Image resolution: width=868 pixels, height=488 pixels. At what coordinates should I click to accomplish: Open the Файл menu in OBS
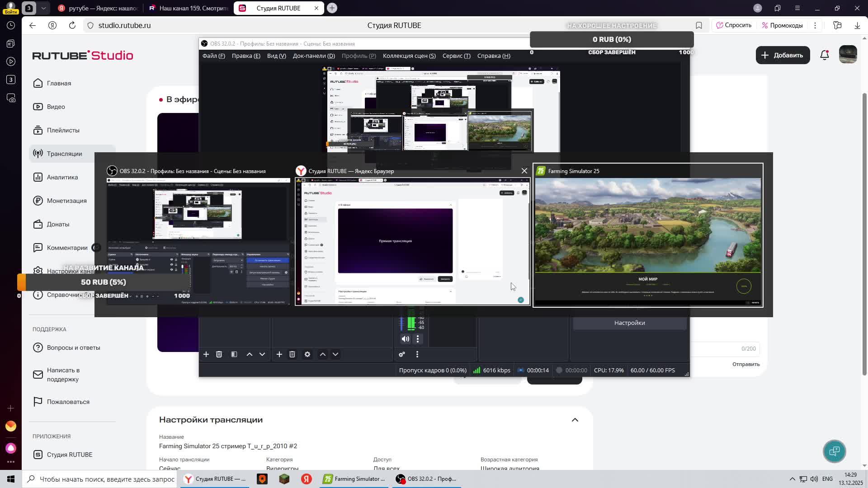click(x=213, y=56)
